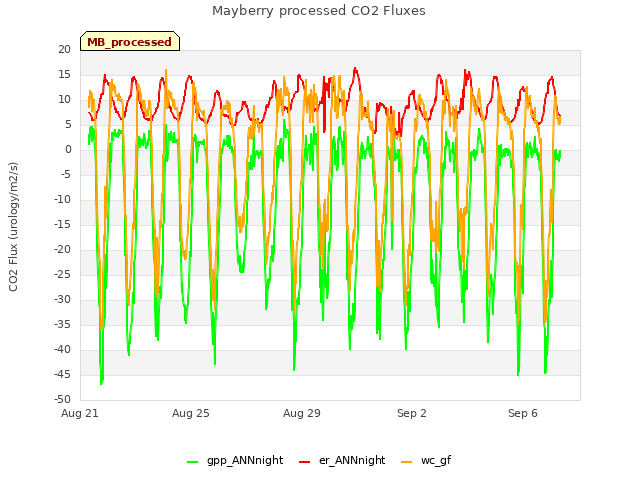Click the Sep 6 x-axis label
Screen dimensions: 640x480
pyautogui.click(x=523, y=413)
